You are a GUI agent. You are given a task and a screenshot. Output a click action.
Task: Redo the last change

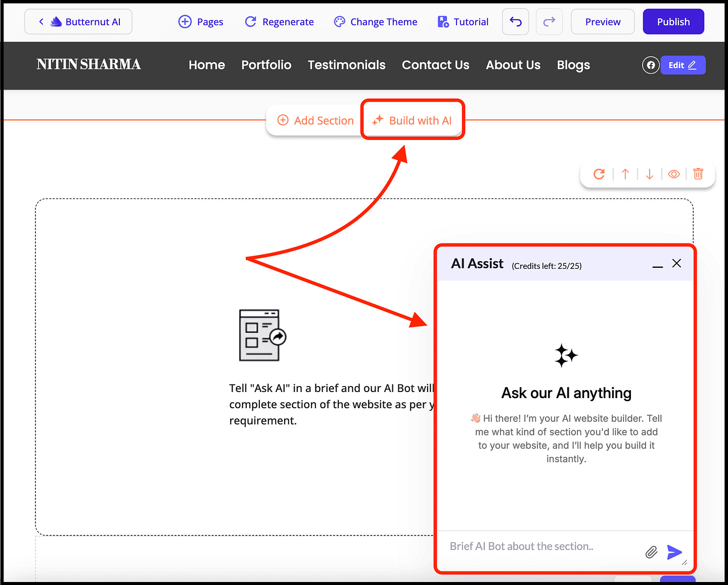pyautogui.click(x=549, y=22)
